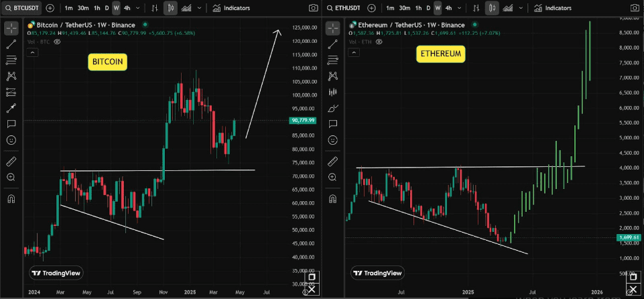Open Indicators on the Bitcoin chart

[x=231, y=8]
